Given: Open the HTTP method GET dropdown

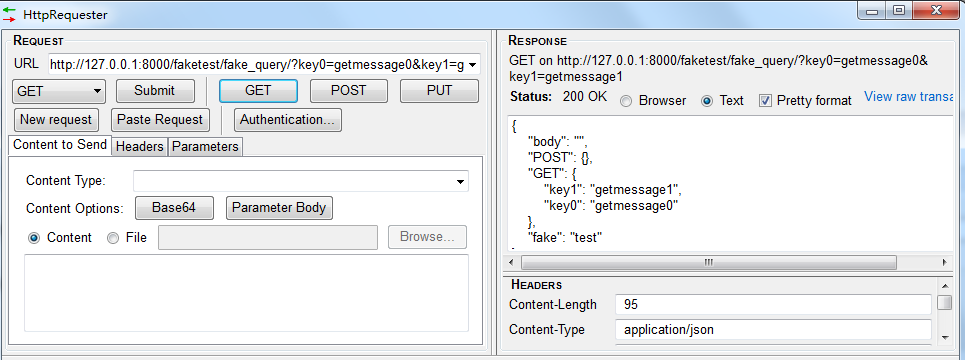Looking at the screenshot, I should click(x=59, y=91).
